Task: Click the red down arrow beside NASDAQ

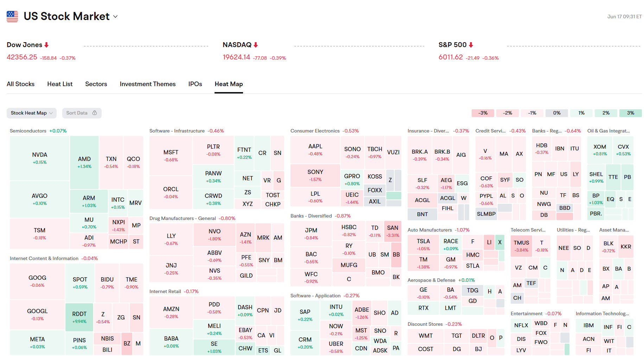Action: (x=256, y=45)
